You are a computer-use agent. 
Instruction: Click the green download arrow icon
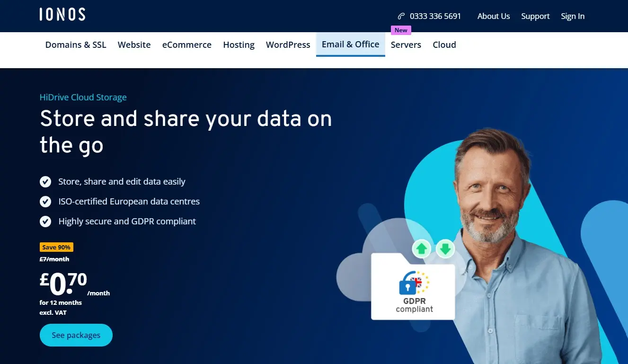[x=445, y=249]
